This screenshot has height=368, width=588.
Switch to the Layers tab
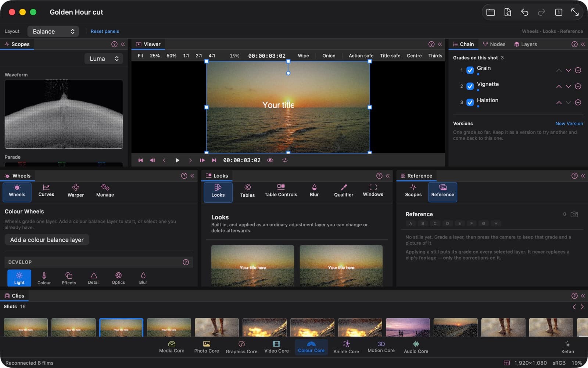[526, 44]
